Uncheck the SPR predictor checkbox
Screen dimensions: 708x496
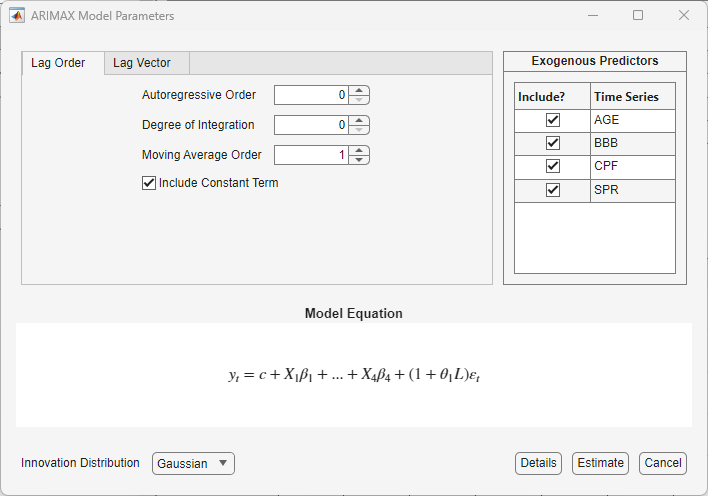(552, 190)
